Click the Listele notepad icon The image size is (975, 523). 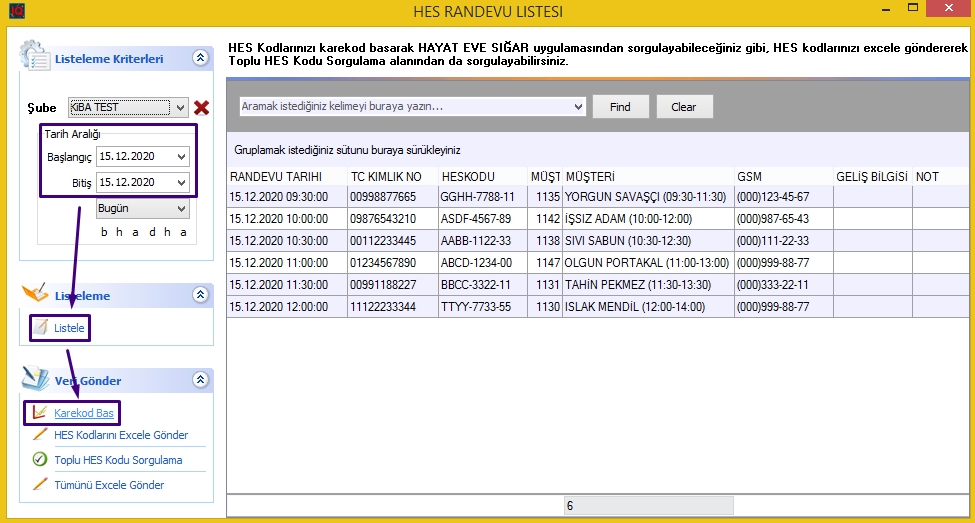click(40, 328)
